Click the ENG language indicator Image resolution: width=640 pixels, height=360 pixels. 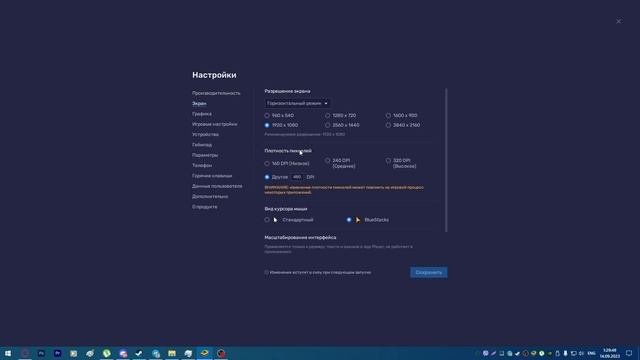[591, 353]
